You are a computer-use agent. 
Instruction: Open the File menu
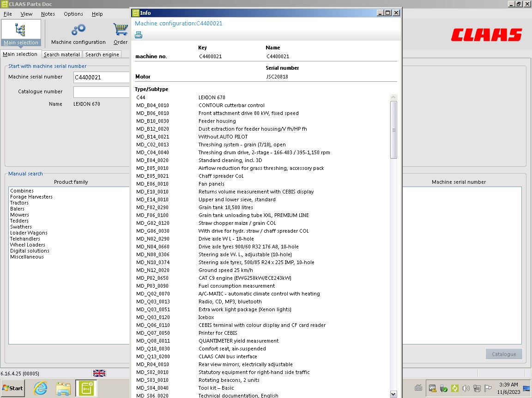(x=8, y=14)
